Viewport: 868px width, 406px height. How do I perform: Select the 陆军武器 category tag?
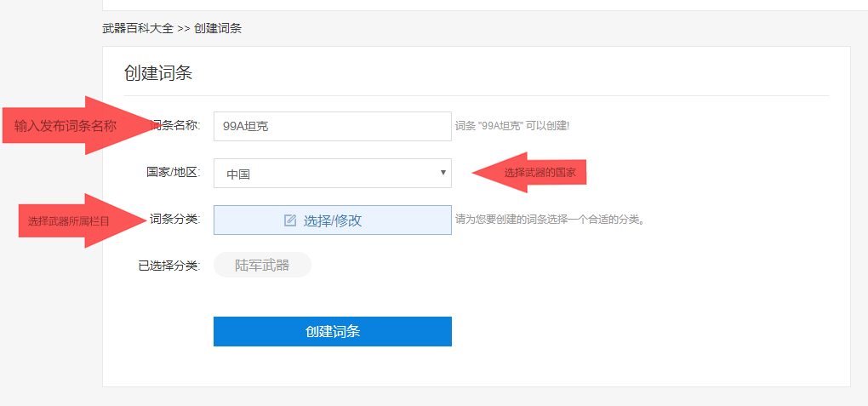[x=262, y=266]
